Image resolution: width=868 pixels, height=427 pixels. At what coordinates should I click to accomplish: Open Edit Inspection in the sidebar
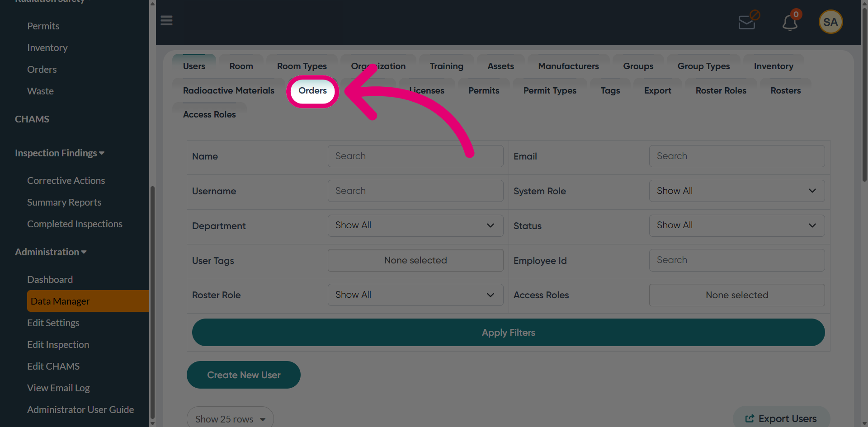tap(58, 345)
